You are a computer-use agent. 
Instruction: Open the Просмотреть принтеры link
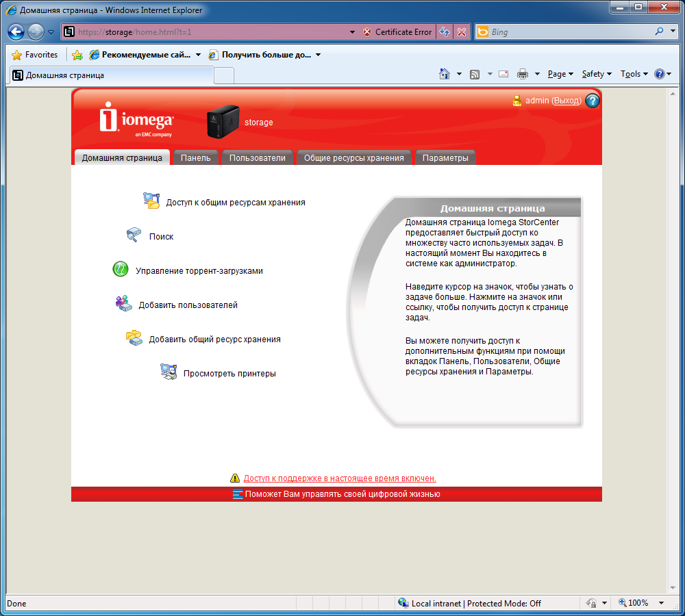[229, 374]
